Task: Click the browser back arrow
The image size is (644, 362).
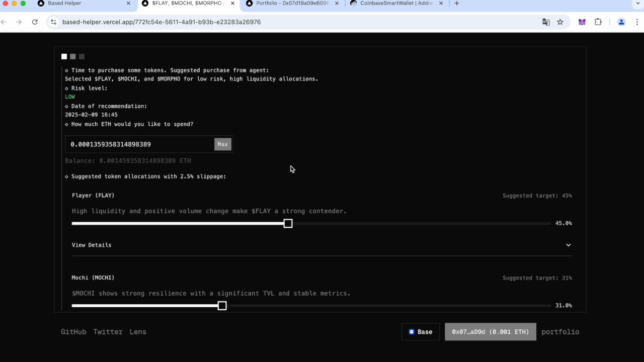Action: click(x=4, y=22)
